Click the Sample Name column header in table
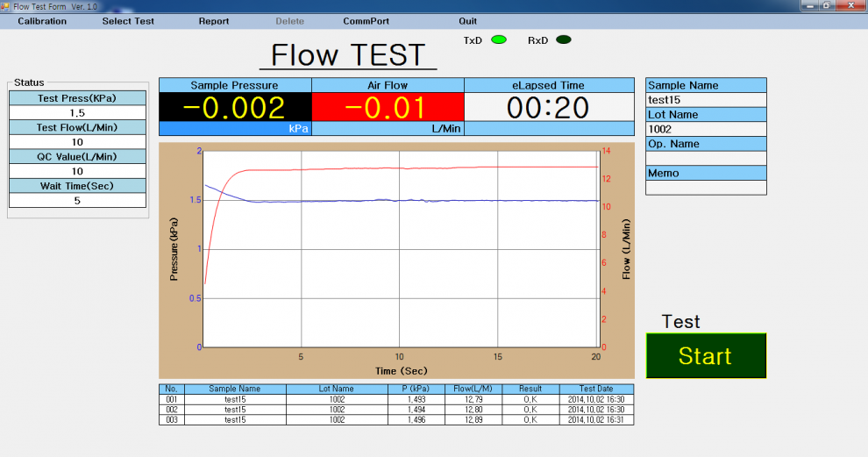This screenshot has height=457, width=868. [235, 389]
